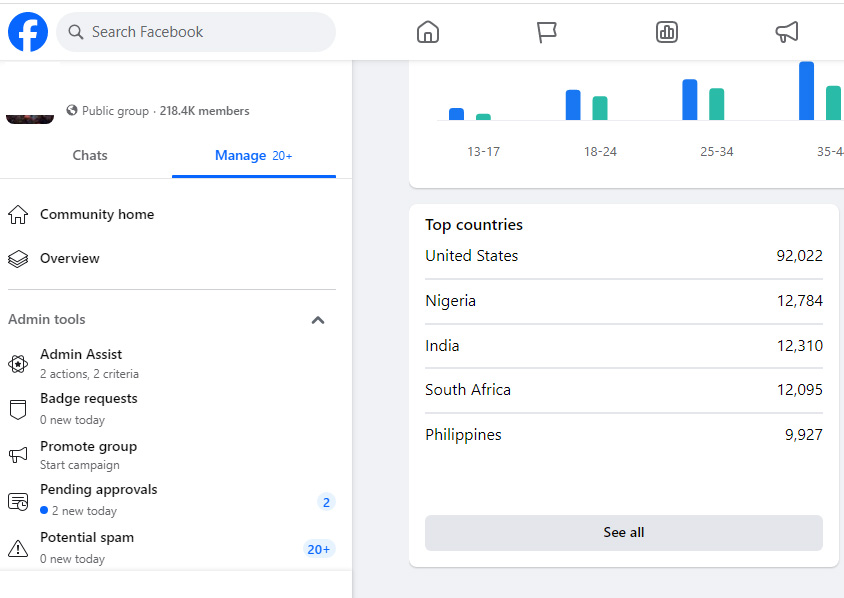Viewport: 844px width, 598px height.
Task: Click the Public group globe icon
Action: [x=72, y=110]
